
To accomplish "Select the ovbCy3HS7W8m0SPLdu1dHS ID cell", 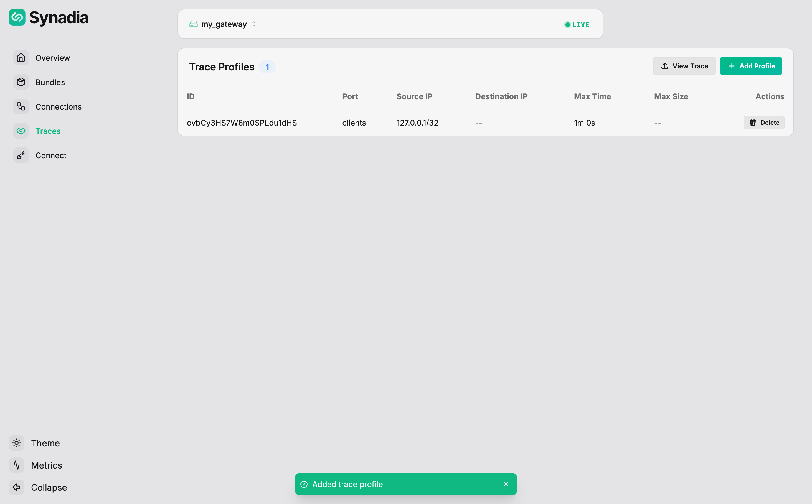I will (242, 123).
